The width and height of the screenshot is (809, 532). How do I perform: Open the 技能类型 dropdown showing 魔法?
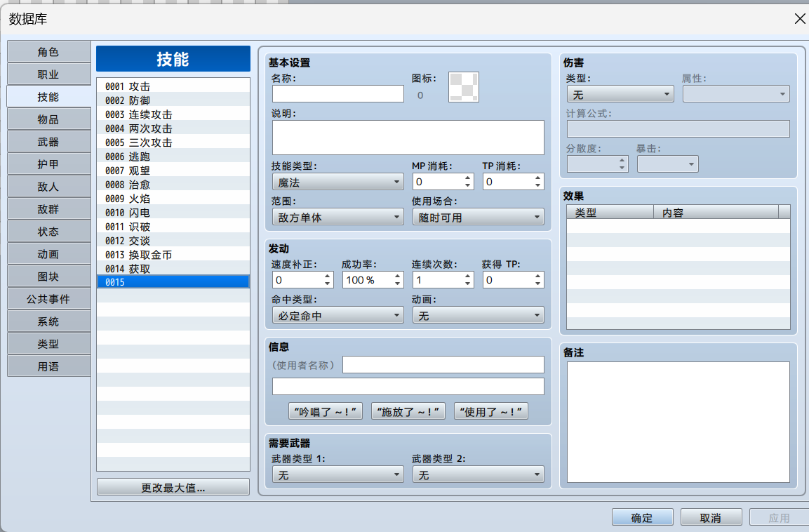tap(337, 182)
